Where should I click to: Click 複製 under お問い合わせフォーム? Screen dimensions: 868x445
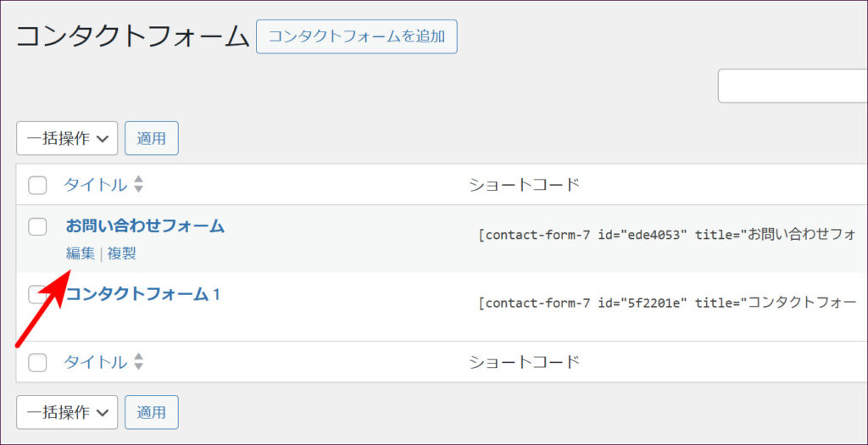pos(121,253)
